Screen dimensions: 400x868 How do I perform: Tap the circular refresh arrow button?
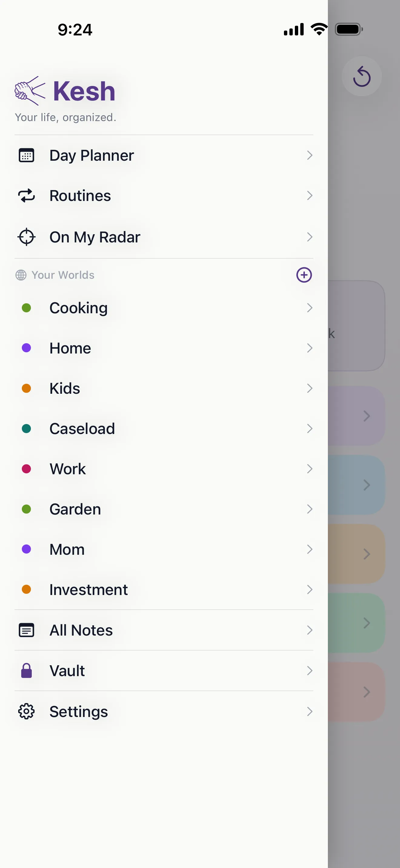362,76
